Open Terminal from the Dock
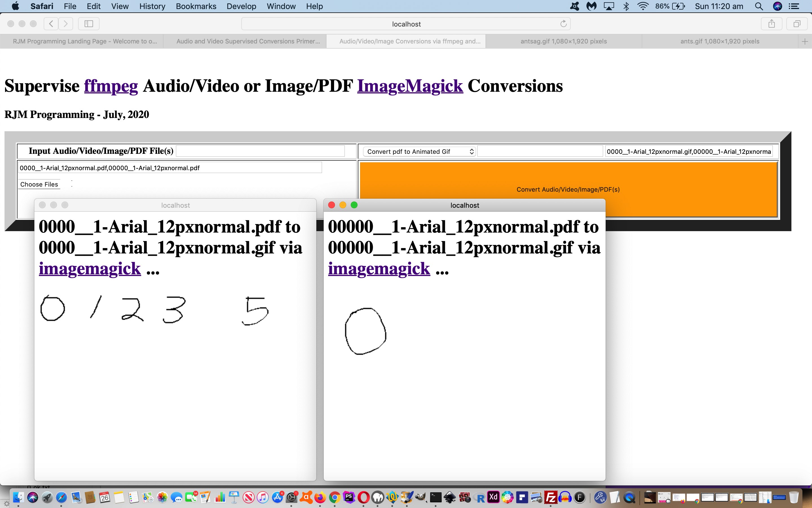 coord(436,497)
